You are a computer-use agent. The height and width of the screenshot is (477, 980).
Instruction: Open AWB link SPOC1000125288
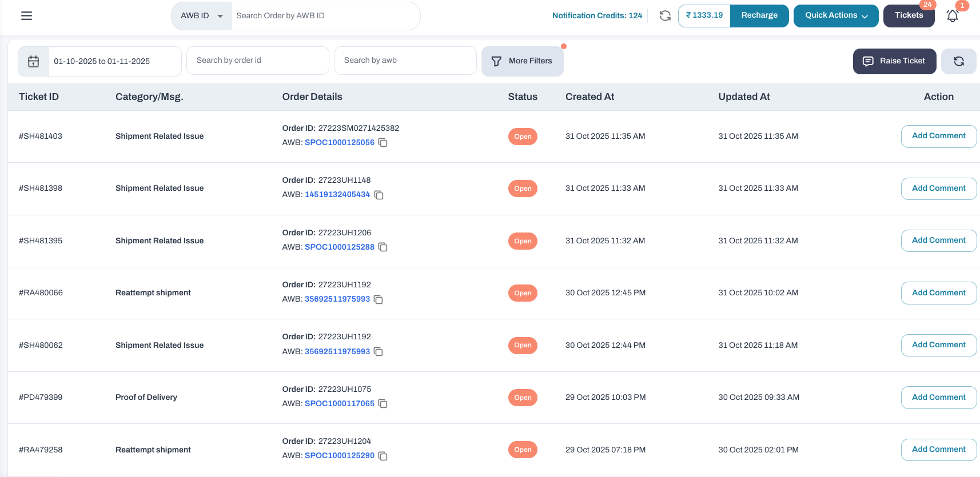pyautogui.click(x=339, y=247)
